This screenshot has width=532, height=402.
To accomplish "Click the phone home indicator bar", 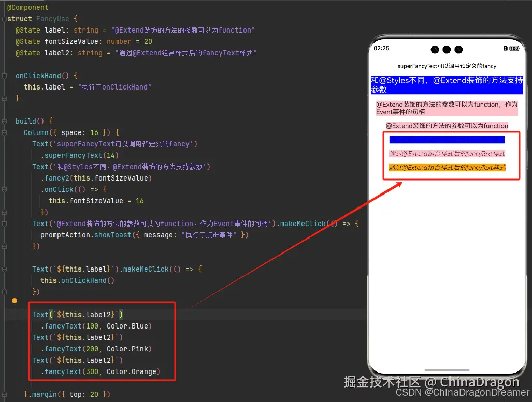I will tap(447, 370).
